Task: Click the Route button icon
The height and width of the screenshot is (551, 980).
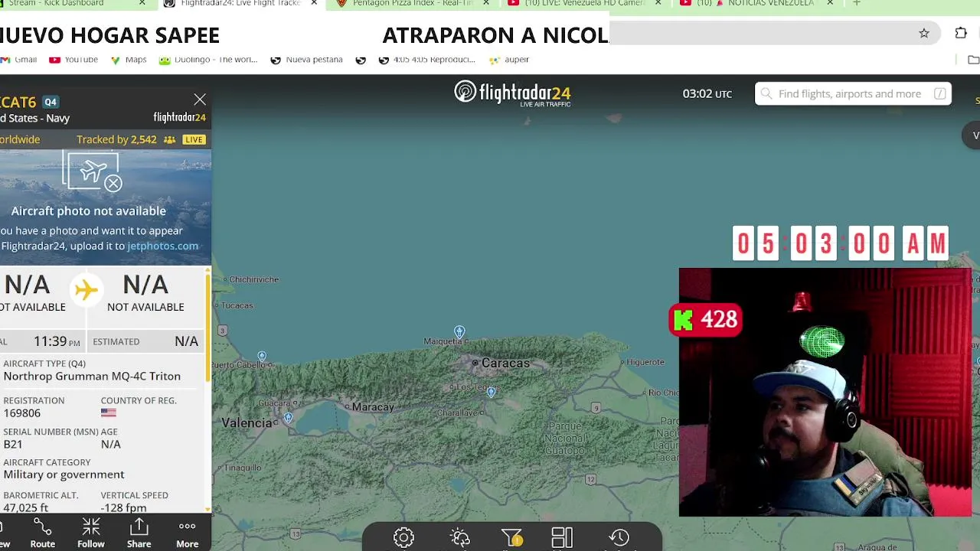Action: pos(43,533)
